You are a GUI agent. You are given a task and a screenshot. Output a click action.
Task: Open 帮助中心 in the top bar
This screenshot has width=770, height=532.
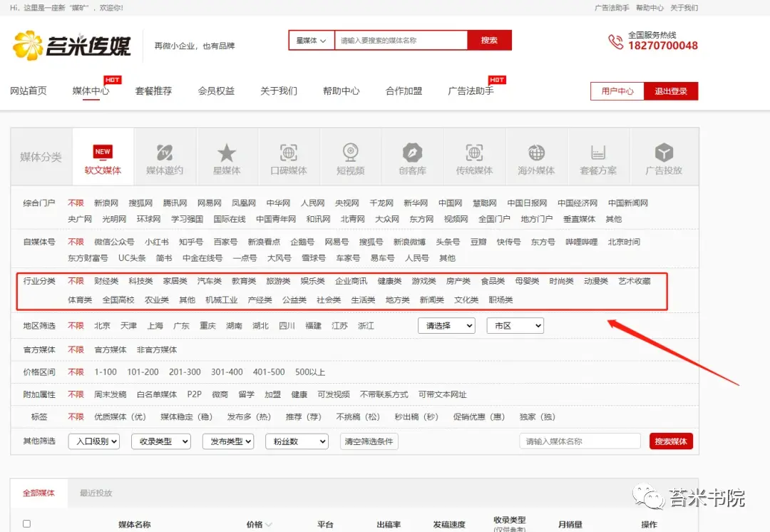click(x=650, y=8)
